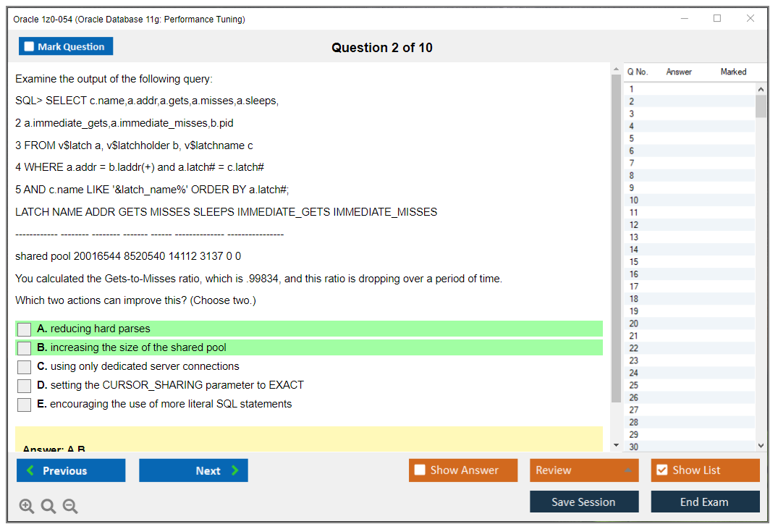The image size is (778, 532).
Task: Select answer A reducing hard parses
Action: [x=25, y=329]
